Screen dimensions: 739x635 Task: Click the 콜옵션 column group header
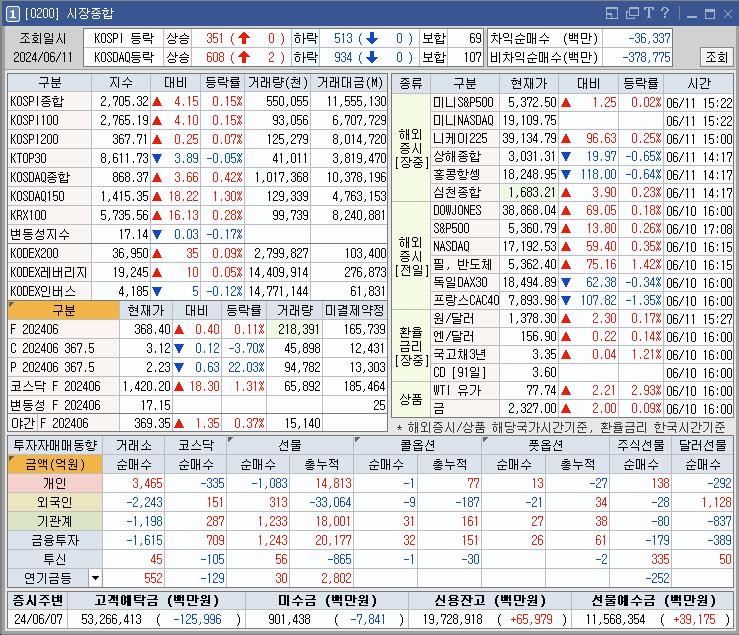click(x=418, y=445)
